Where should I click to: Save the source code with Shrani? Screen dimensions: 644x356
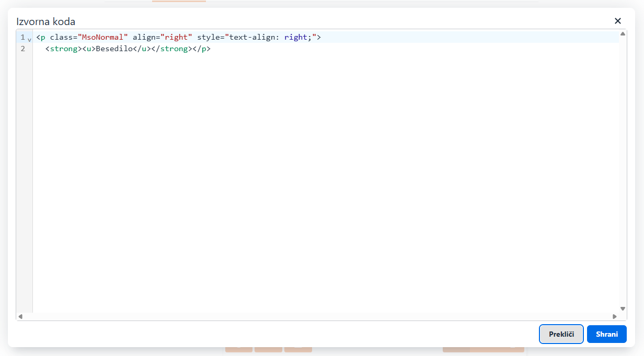pyautogui.click(x=606, y=334)
